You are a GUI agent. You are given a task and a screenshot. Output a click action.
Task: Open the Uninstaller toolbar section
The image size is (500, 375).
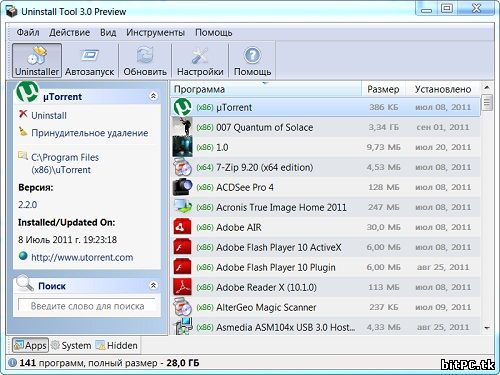point(37,60)
